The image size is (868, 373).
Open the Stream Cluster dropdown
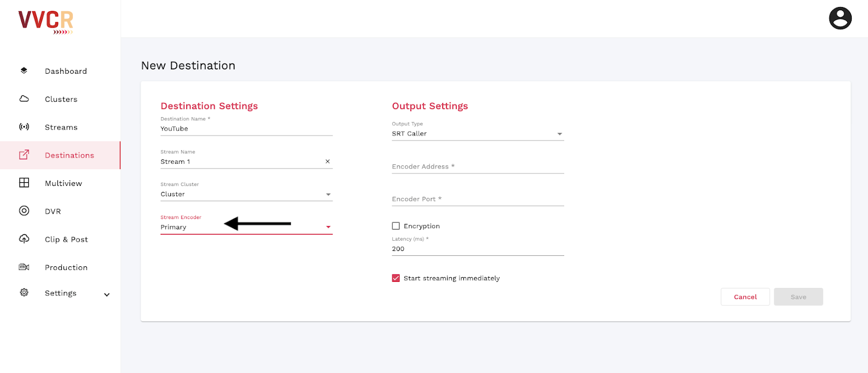(x=328, y=195)
